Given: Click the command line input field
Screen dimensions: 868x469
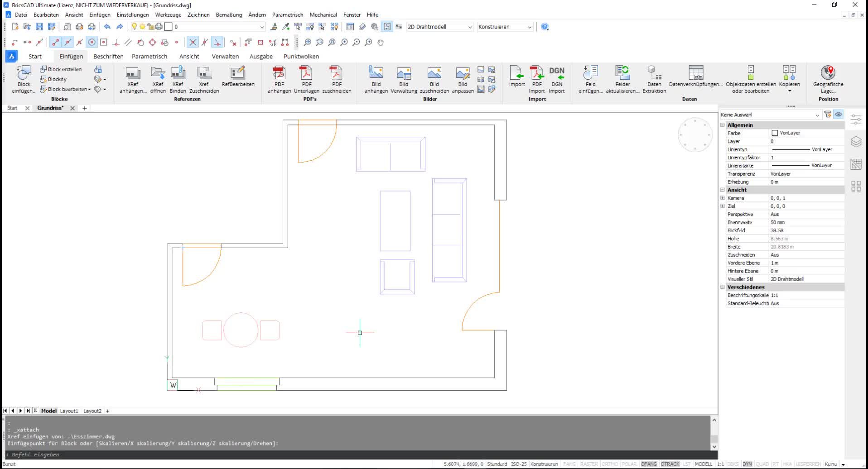Looking at the screenshot, I should pyautogui.click(x=358, y=455).
